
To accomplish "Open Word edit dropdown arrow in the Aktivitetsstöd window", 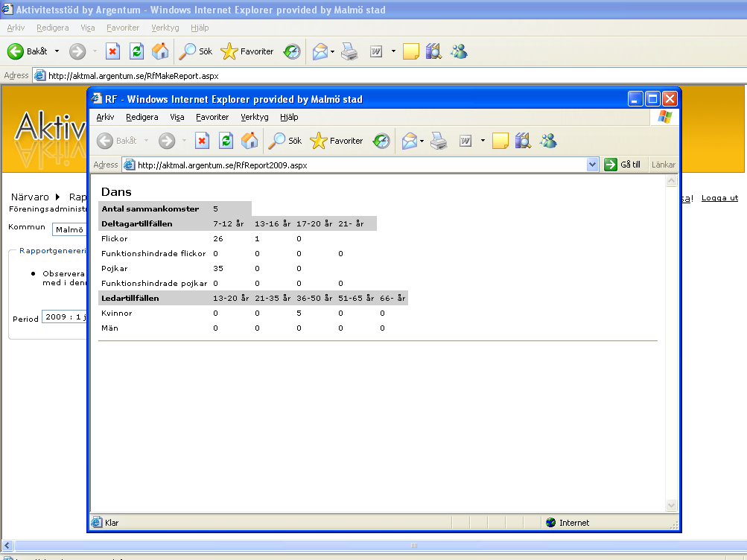I will 393,51.
